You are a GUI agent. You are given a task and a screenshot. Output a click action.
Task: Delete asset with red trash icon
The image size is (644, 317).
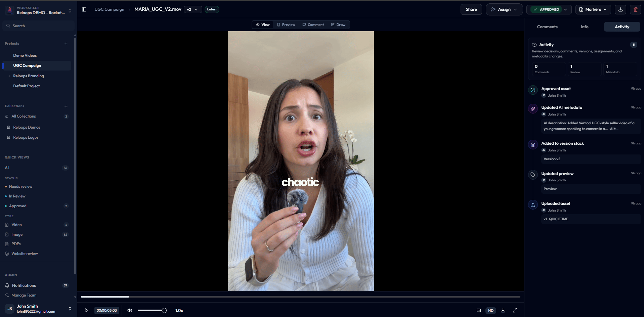coord(636,9)
